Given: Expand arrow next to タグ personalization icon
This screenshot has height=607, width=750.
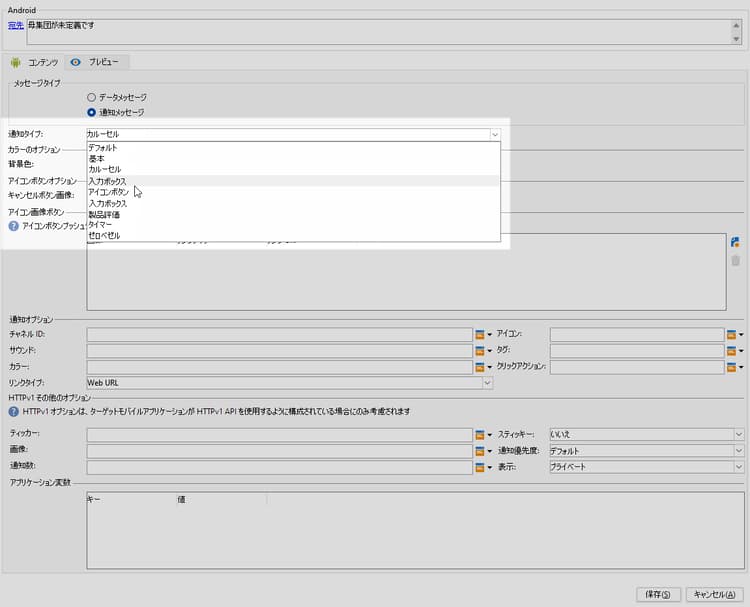Looking at the screenshot, I should pyautogui.click(x=741, y=351).
